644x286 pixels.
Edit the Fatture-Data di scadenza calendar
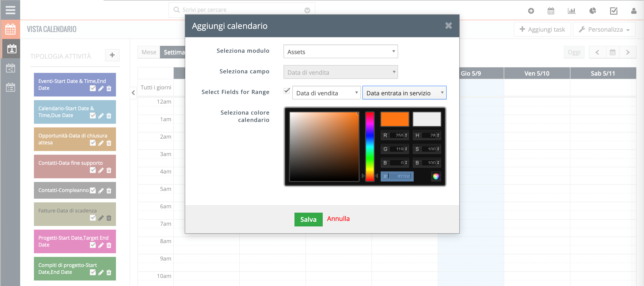[x=101, y=218]
